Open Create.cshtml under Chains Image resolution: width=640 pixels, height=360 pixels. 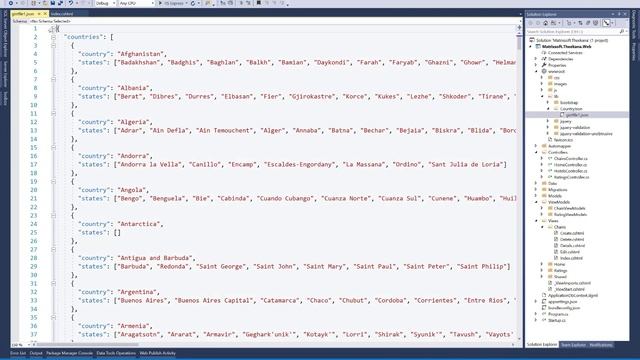571,233
